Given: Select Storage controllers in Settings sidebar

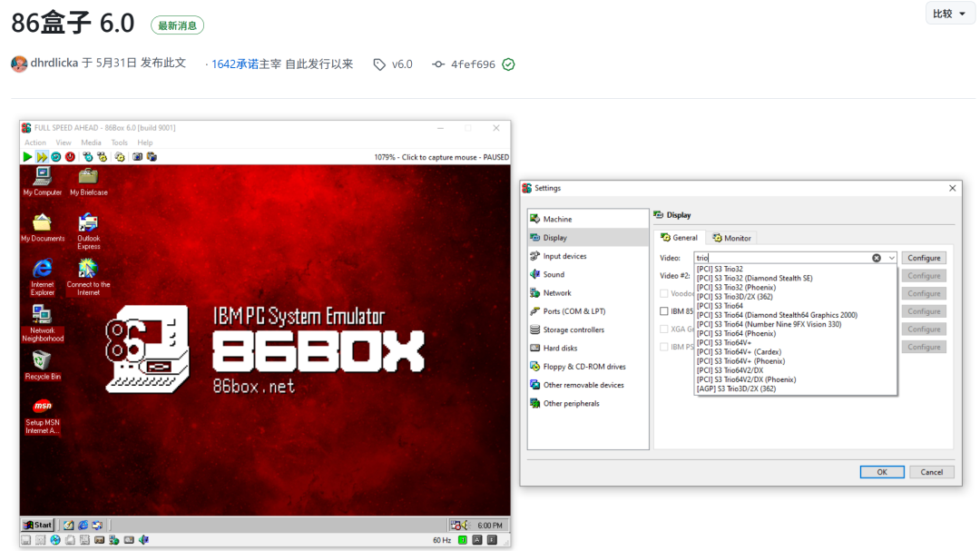Looking at the screenshot, I should point(587,330).
